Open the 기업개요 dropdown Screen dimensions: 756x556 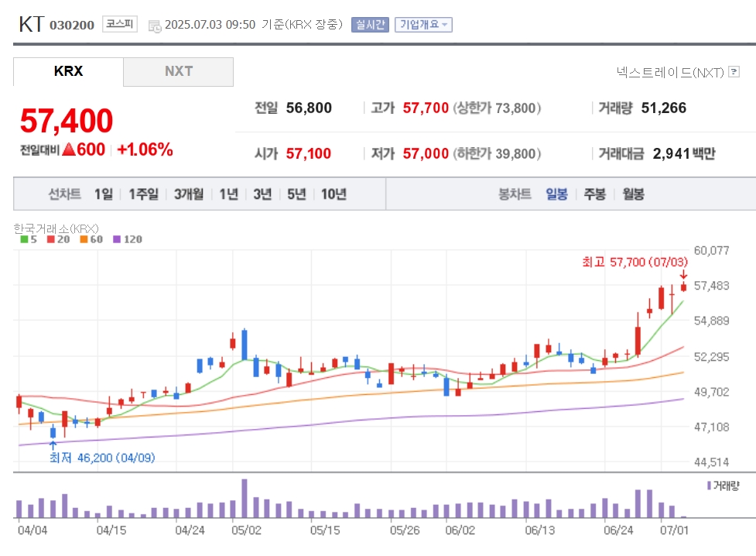point(423,25)
